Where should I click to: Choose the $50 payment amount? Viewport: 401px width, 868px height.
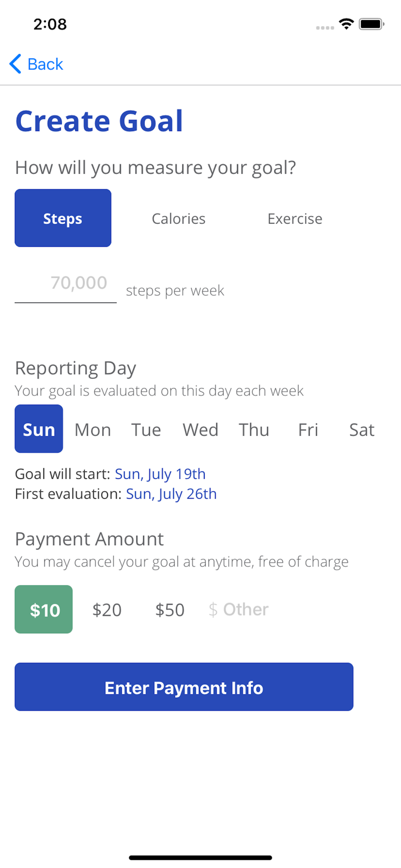tap(170, 610)
